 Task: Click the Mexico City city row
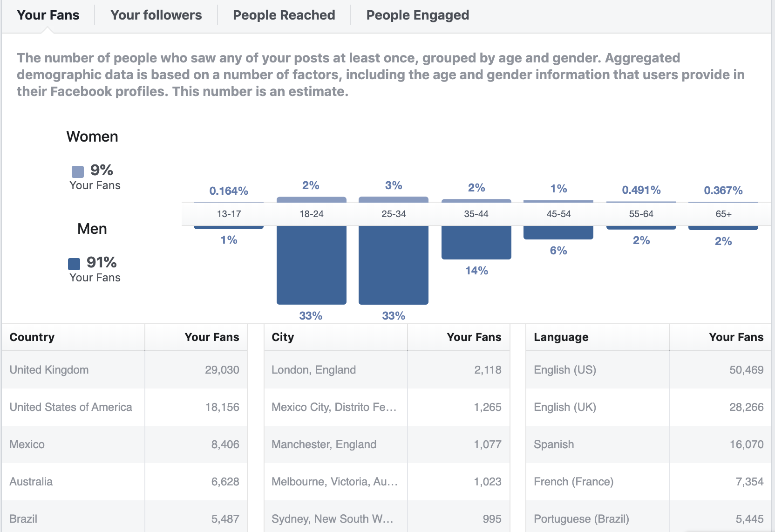387,407
